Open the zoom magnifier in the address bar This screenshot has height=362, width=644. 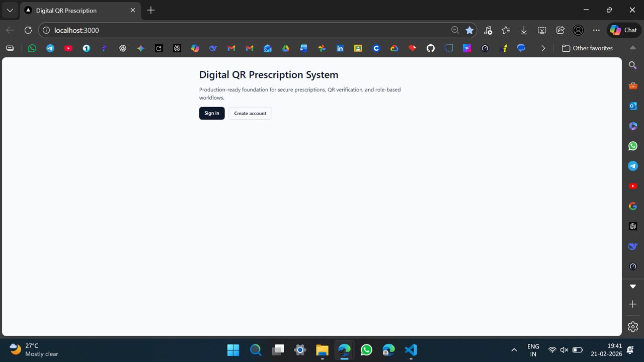tap(455, 30)
